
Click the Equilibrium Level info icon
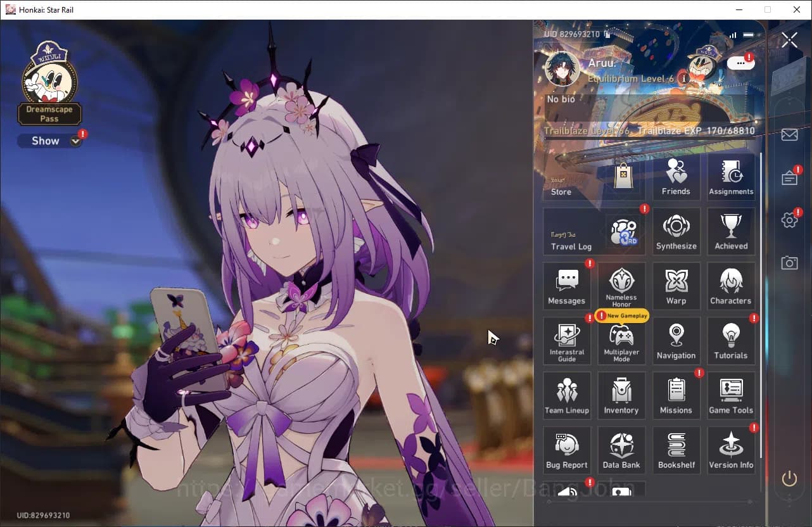click(x=683, y=79)
